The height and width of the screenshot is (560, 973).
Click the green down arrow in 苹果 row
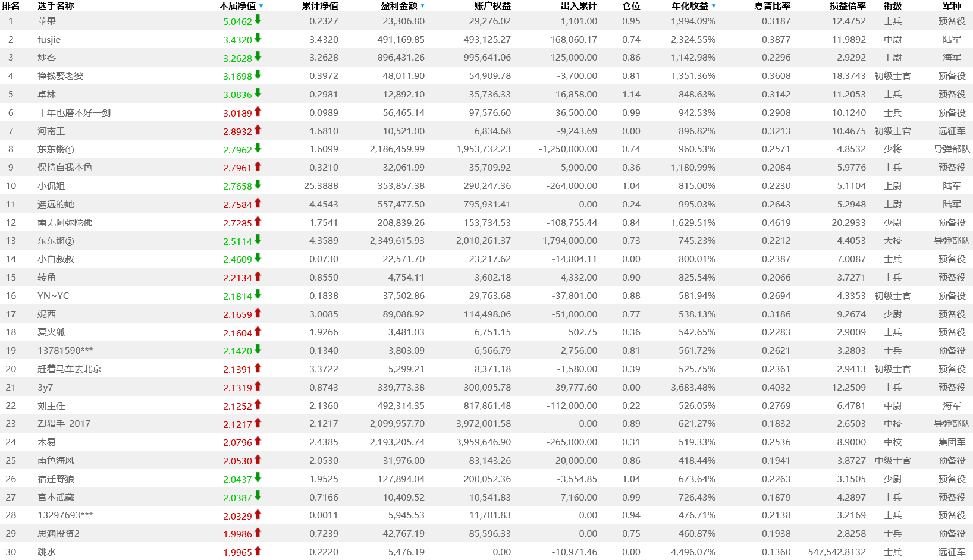258,20
